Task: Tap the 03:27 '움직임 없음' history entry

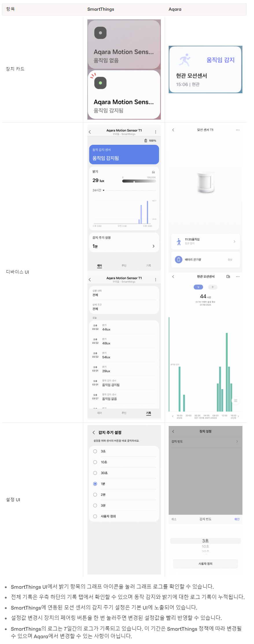Action: click(x=124, y=397)
